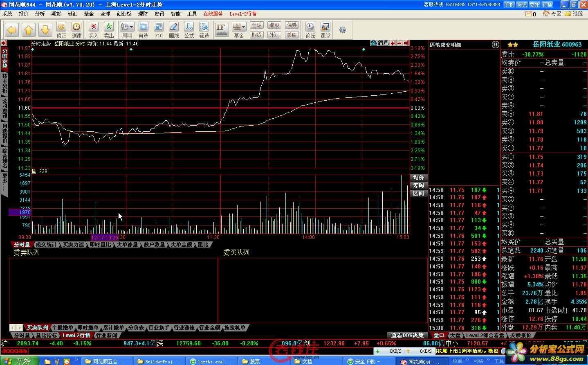Screen dimensions: 588x365
Task: Expand the 周期 period dropdown
Action: pyautogui.click(x=127, y=30)
